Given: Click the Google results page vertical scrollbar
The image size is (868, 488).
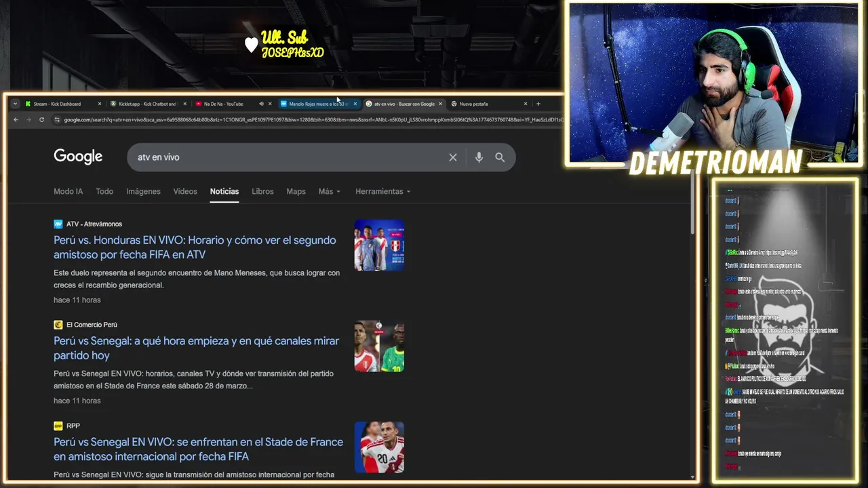Looking at the screenshot, I should (x=692, y=203).
